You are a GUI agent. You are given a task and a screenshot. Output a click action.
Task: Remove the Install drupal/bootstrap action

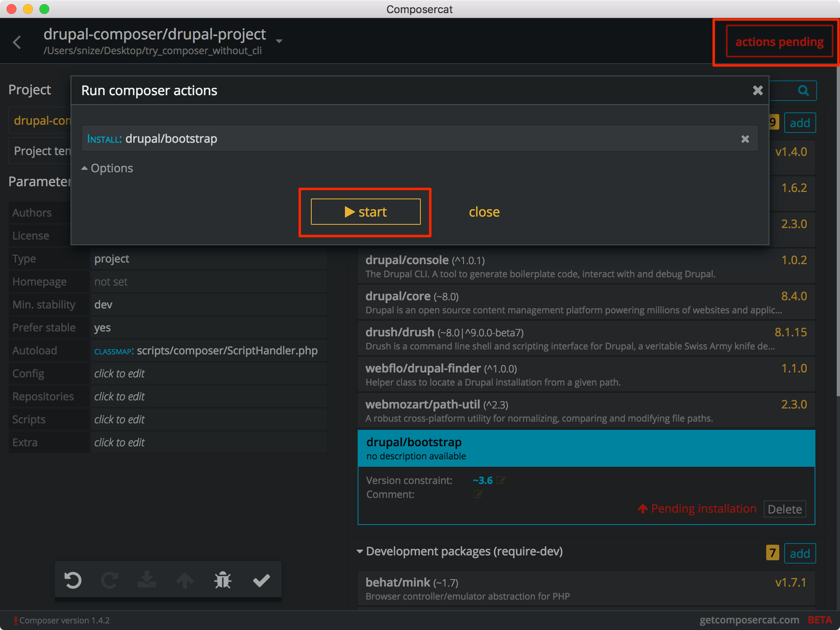(x=745, y=139)
